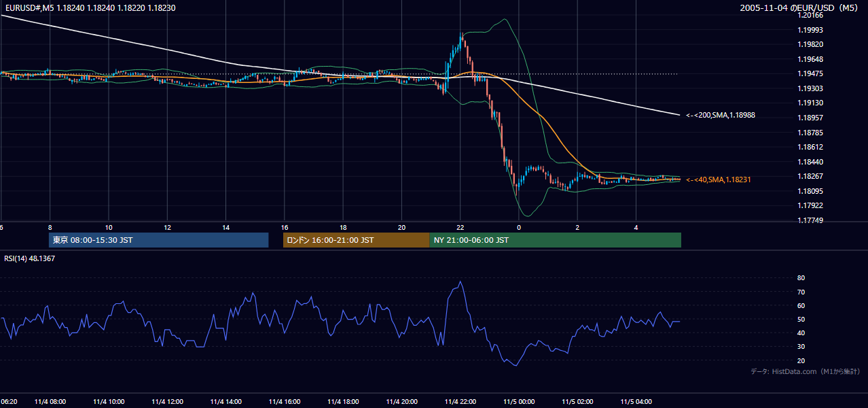
Task: Click the 11/4 08:00 time label
Action: [50, 402]
